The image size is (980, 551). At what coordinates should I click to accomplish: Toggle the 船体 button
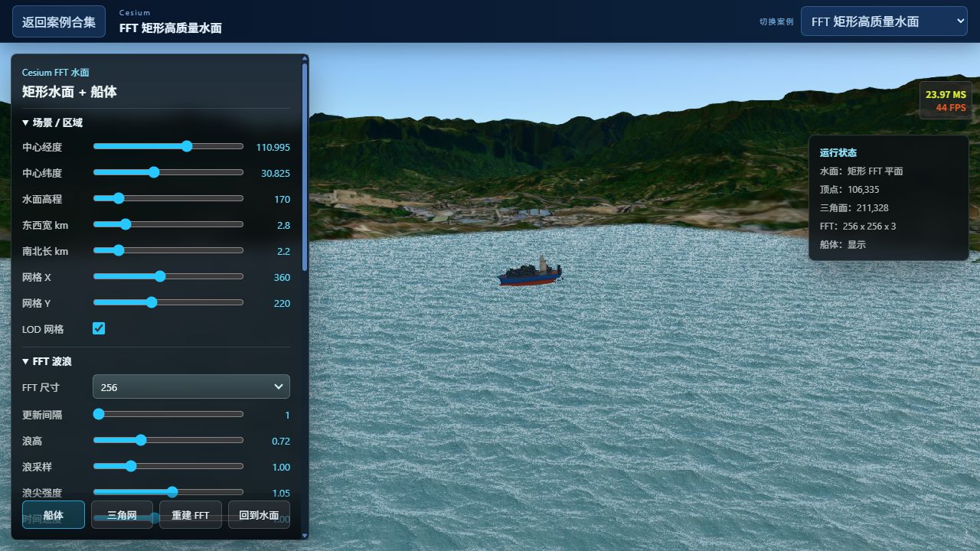pyautogui.click(x=54, y=515)
